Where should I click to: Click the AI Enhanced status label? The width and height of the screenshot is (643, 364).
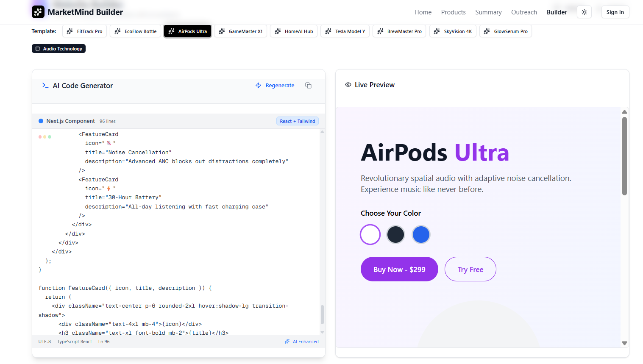click(x=306, y=342)
